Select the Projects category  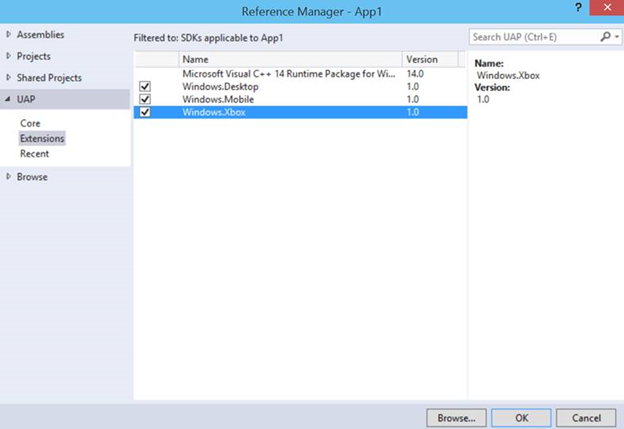[33, 56]
